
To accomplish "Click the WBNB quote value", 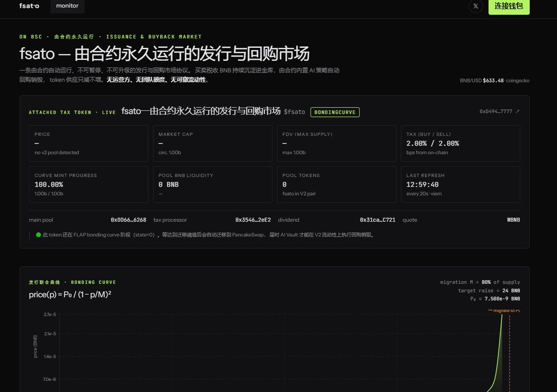I will click(x=513, y=220).
